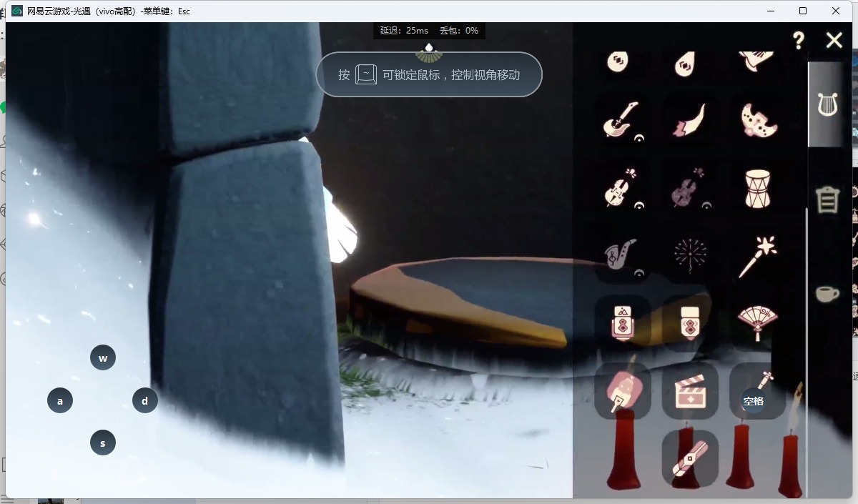Click the 延迟: 25ms latency readout
Image resolution: width=858 pixels, height=504 pixels.
(x=404, y=31)
